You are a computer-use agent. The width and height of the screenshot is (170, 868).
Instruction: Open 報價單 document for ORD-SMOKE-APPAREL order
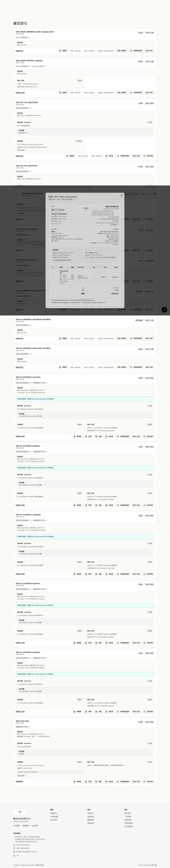tap(63, 93)
